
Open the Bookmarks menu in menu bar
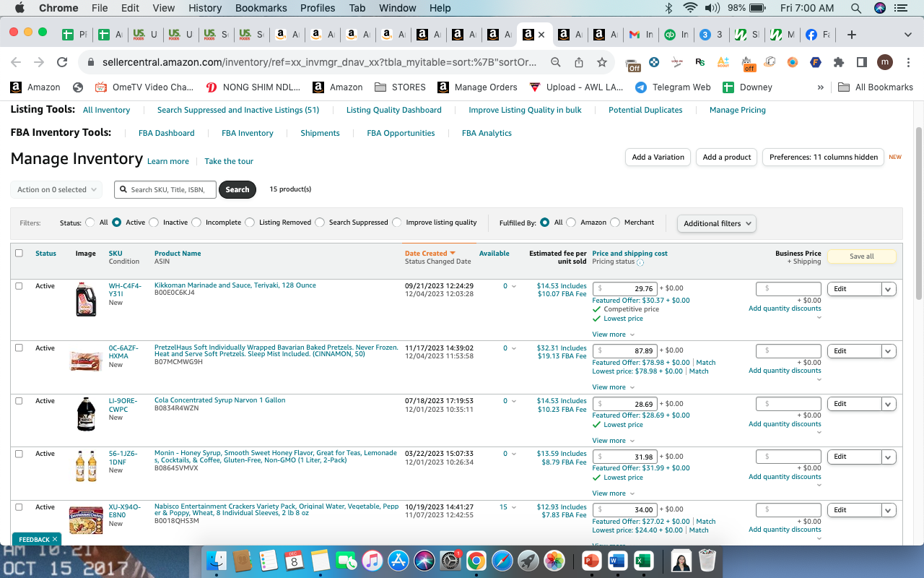(261, 8)
